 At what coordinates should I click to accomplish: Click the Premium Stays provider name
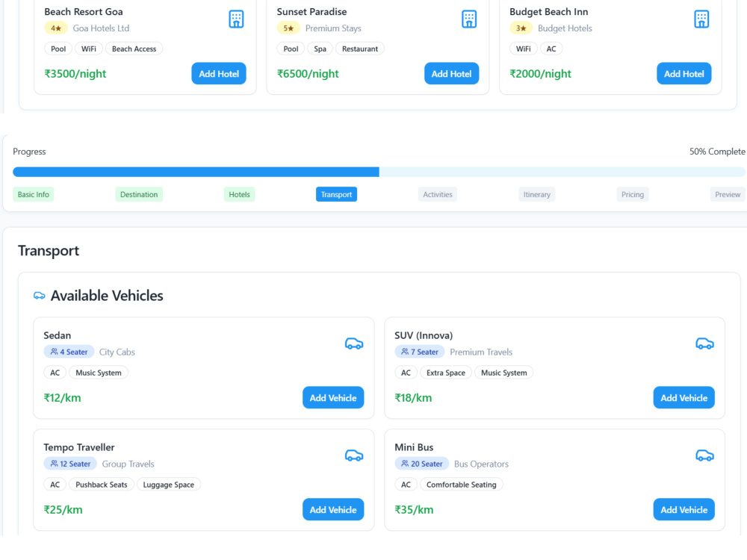333,28
